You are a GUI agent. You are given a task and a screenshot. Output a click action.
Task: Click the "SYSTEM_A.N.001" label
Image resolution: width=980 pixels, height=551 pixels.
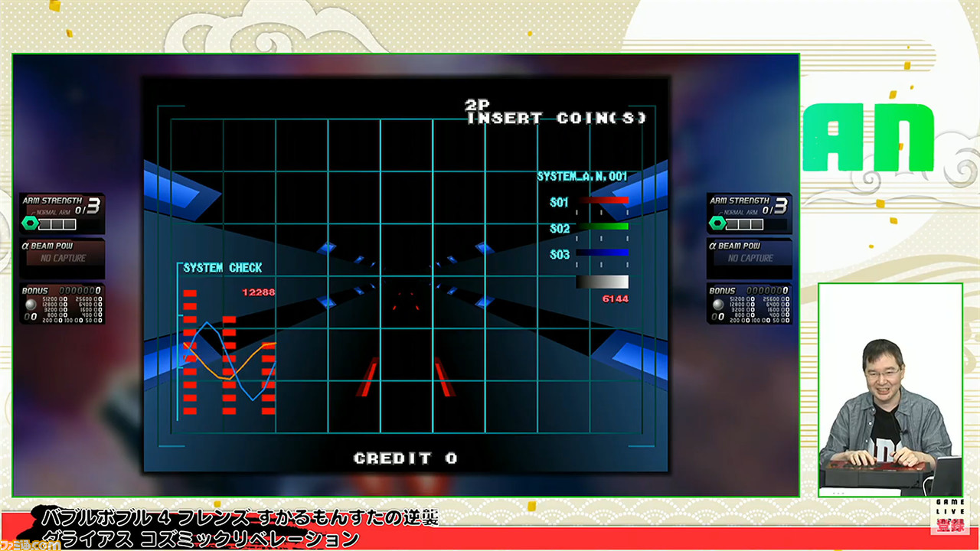(x=582, y=177)
